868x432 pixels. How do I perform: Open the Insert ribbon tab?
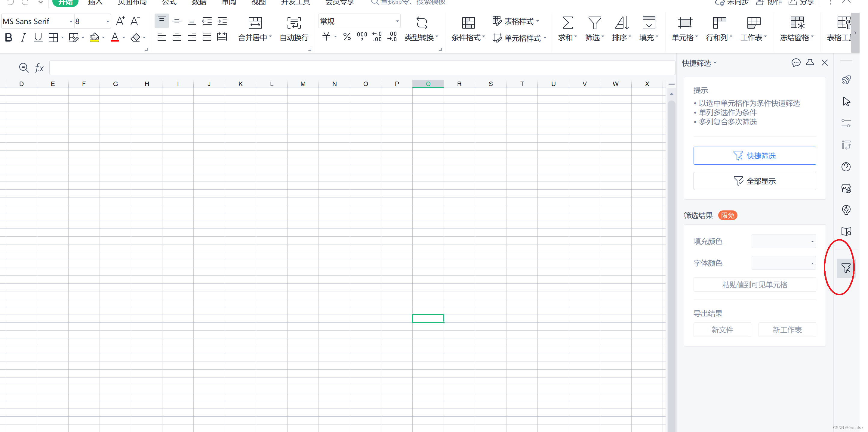click(95, 3)
